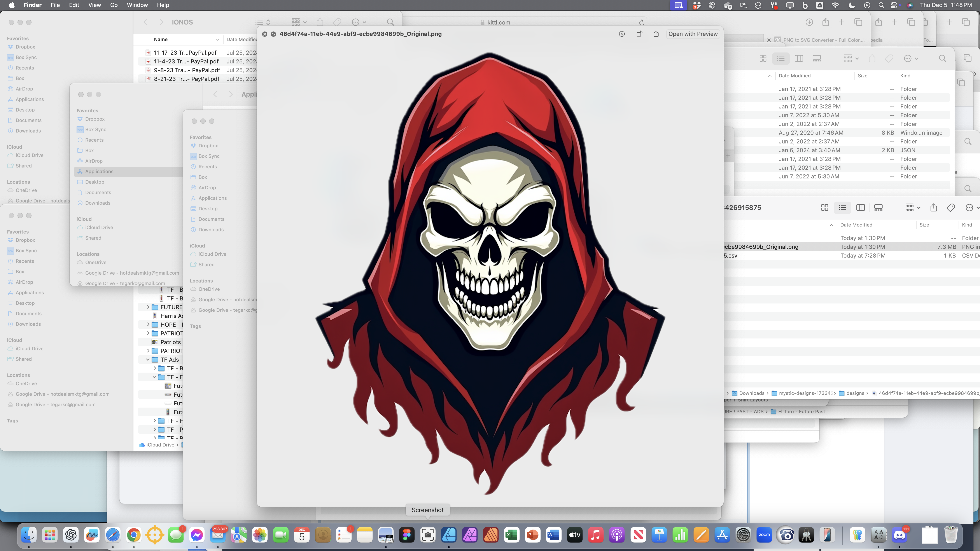Click search icon in upper right Finder window
This screenshot has height=551, width=980.
pyautogui.click(x=942, y=59)
